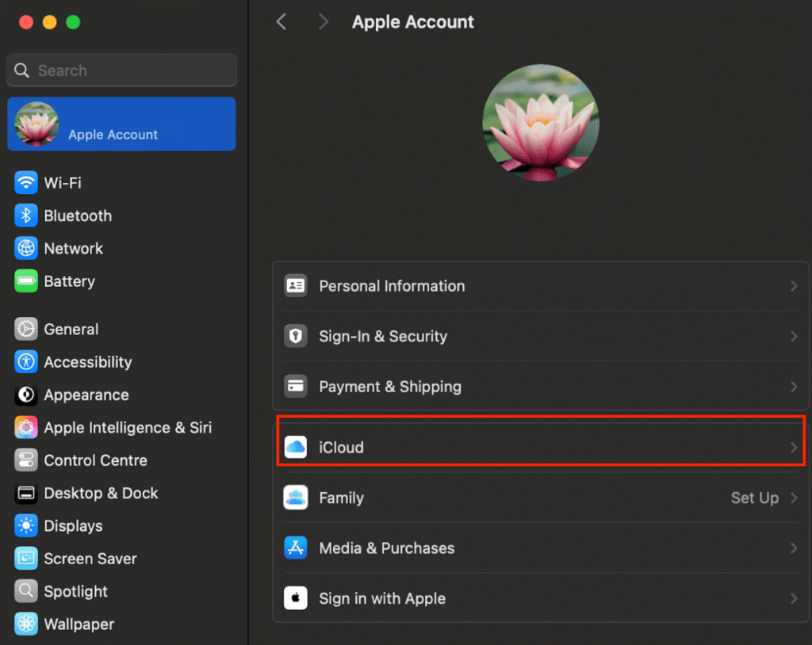Click the Sign-In & Security shield icon
The image size is (812, 645).
(296, 336)
